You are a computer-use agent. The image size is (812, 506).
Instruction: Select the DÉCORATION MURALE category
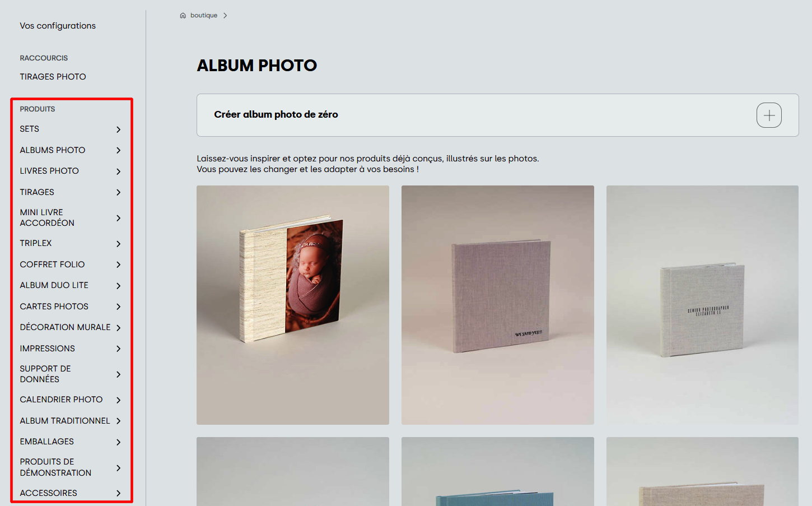(65, 327)
